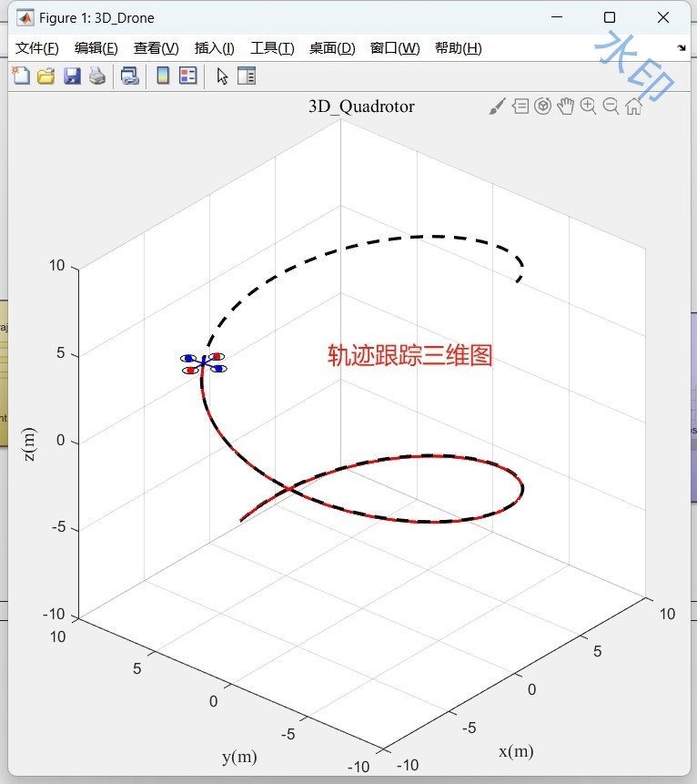
Task: Open the 文件(F) menu
Action: pyautogui.click(x=37, y=48)
